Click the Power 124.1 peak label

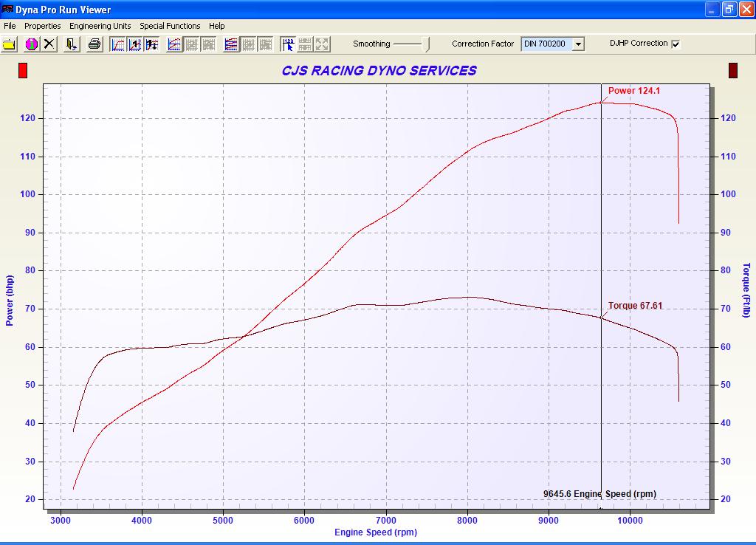633,91
